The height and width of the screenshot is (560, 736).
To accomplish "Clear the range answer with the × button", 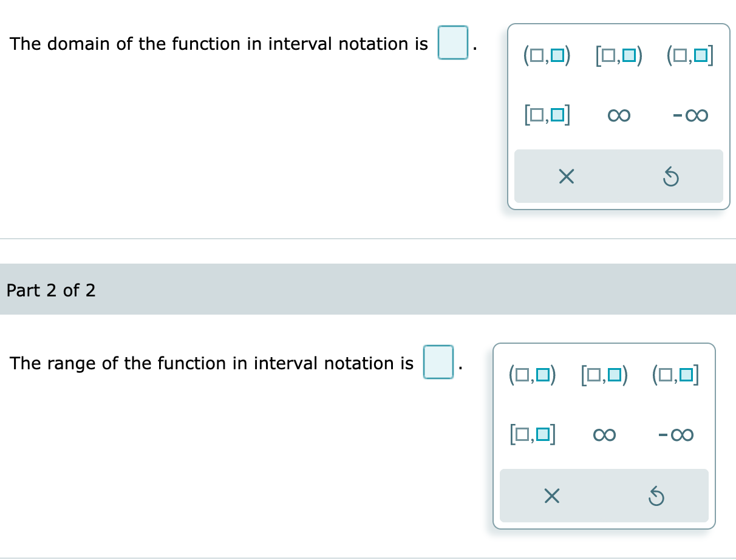I will (551, 496).
